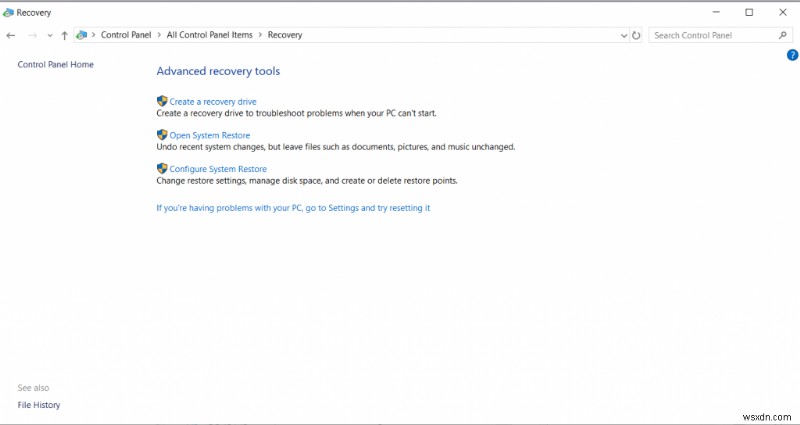Go to Control Panel Home

click(55, 65)
